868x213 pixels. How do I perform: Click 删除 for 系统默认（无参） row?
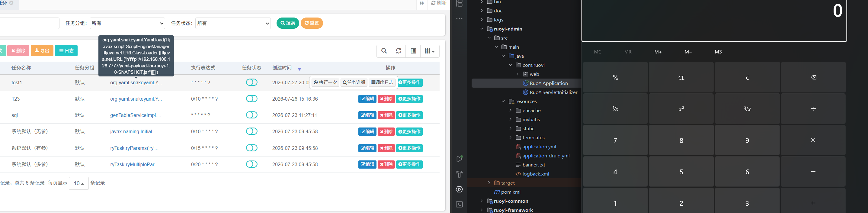386,132
